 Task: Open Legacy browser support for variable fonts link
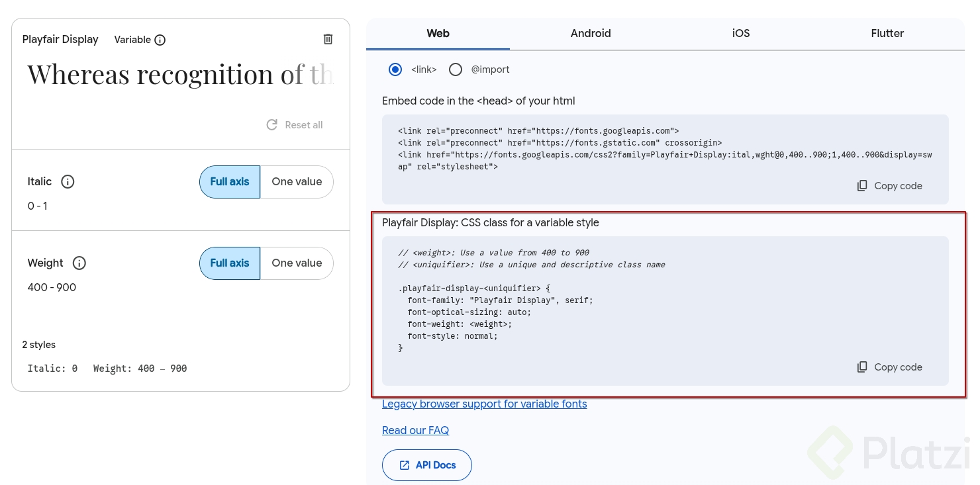coord(484,404)
